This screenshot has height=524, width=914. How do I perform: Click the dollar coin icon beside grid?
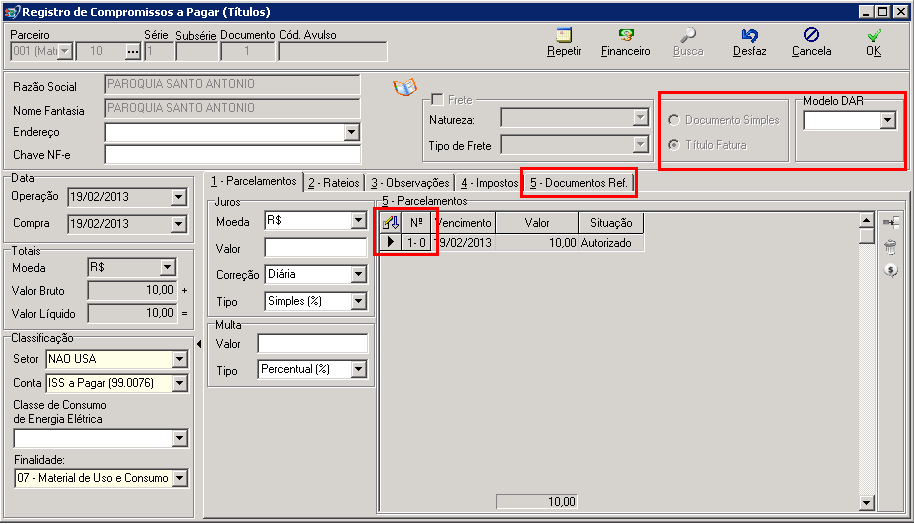coord(890,270)
